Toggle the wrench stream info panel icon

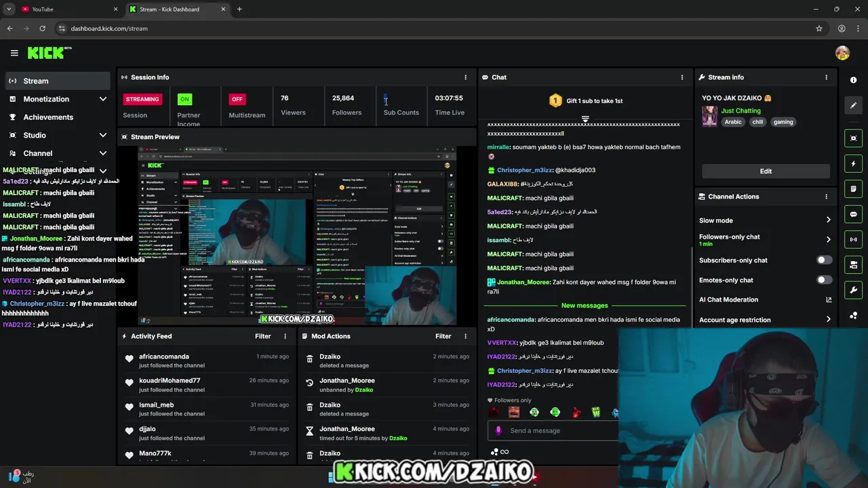[853, 290]
